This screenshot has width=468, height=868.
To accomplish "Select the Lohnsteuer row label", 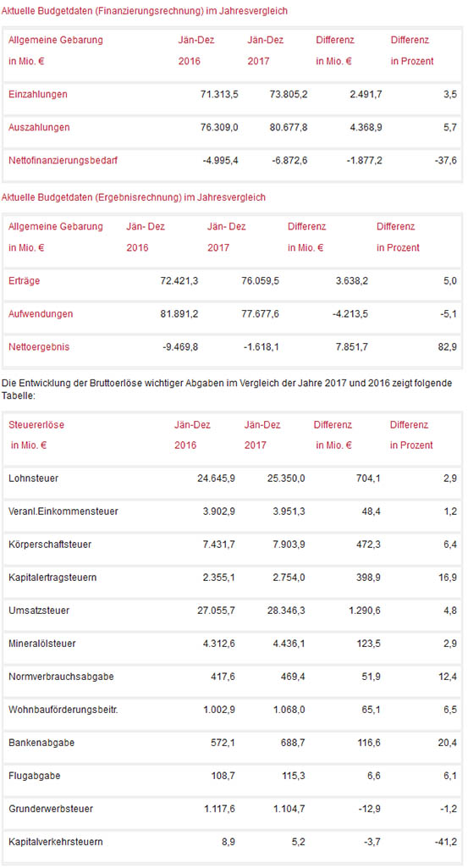I will 33,478.
